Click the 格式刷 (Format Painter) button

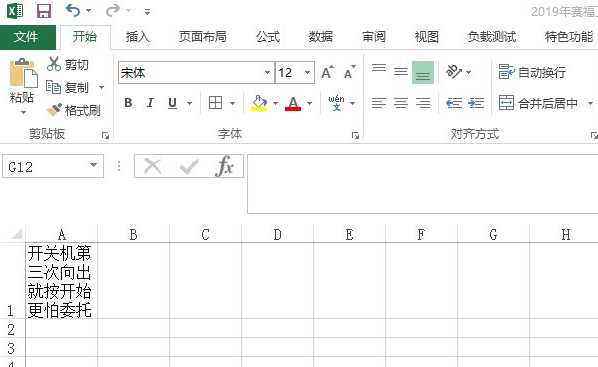(73, 110)
